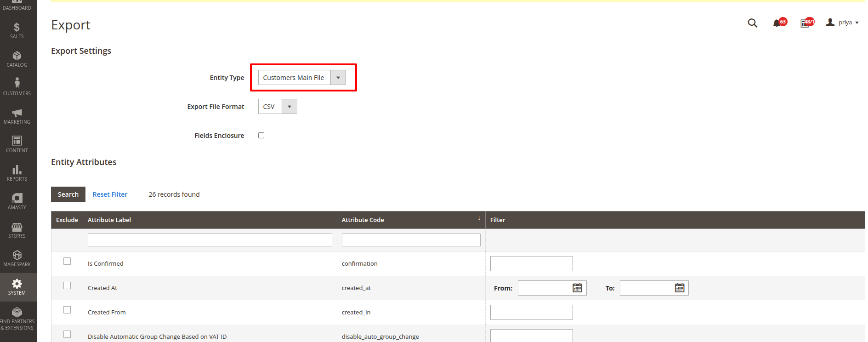Open the Content sidebar menu
Viewport: 868px width, 342px height.
click(17, 144)
